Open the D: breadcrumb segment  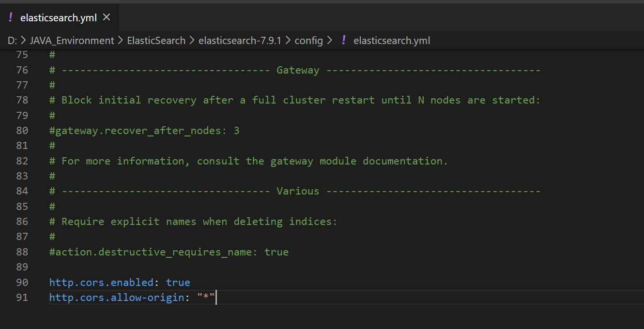12,41
